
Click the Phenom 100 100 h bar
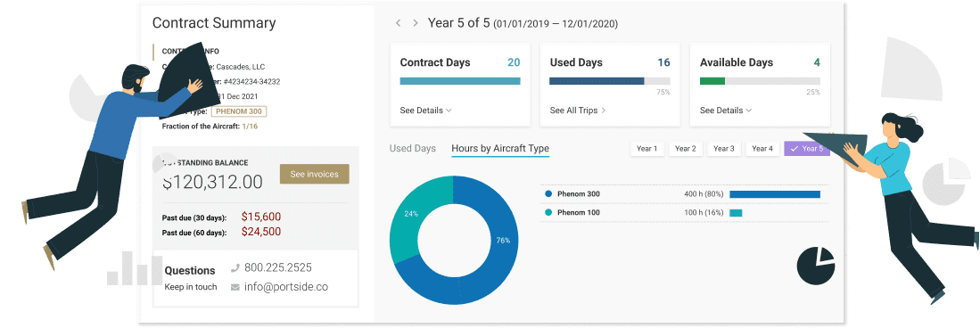736,213
